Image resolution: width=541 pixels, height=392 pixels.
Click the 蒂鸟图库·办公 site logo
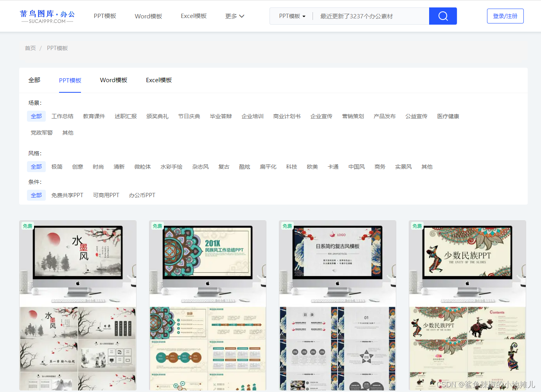[x=47, y=16]
